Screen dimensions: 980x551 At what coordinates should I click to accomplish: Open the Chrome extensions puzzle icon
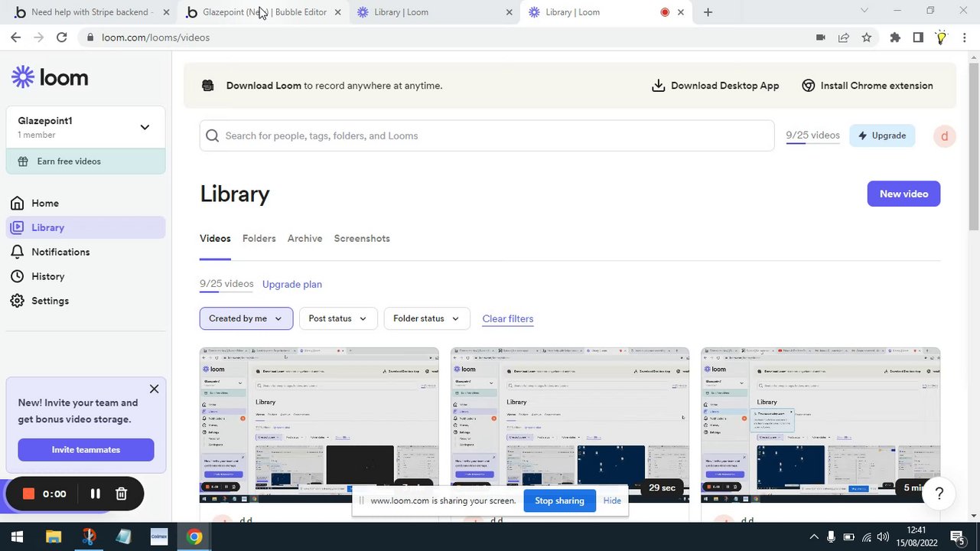(x=894, y=37)
